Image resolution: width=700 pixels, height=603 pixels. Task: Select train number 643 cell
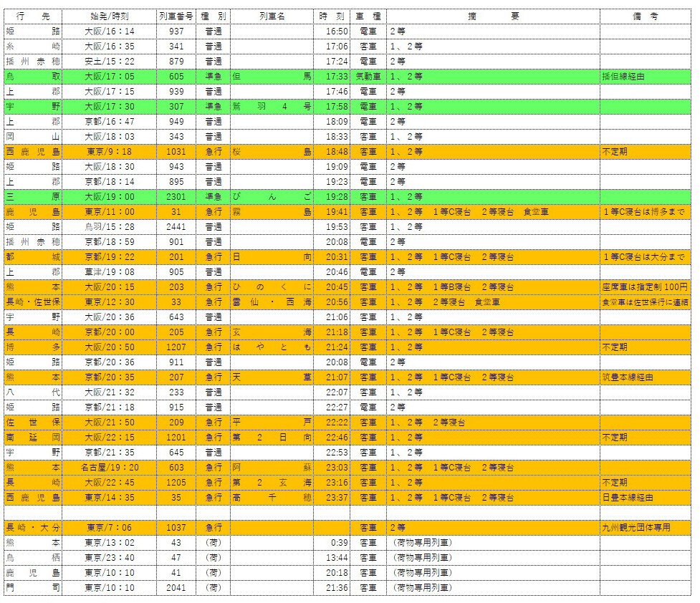point(176,317)
